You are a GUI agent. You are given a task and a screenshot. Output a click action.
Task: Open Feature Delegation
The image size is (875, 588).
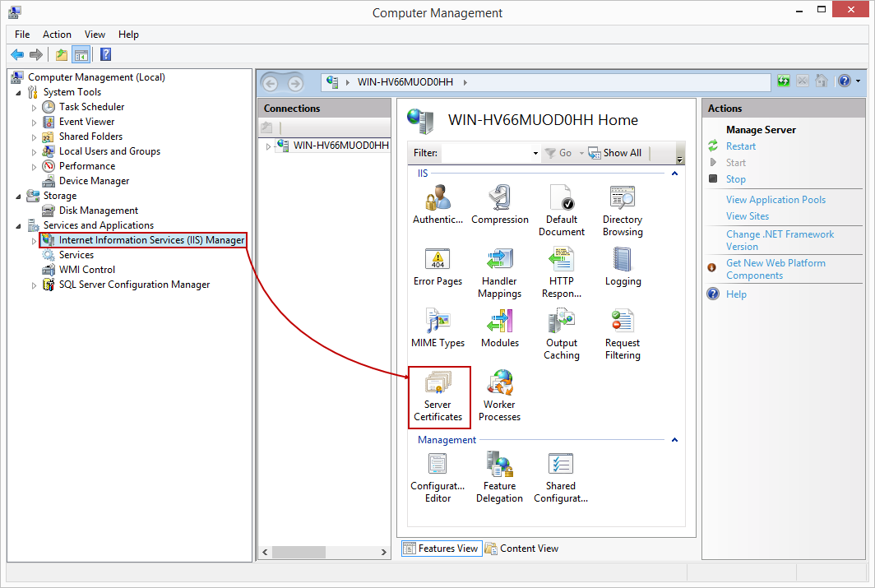[499, 478]
